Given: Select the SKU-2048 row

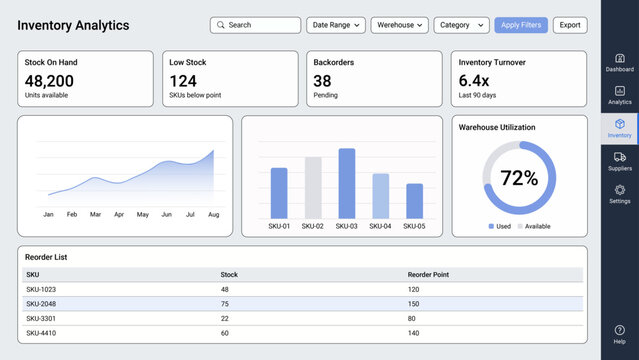Looking at the screenshot, I should point(302,304).
